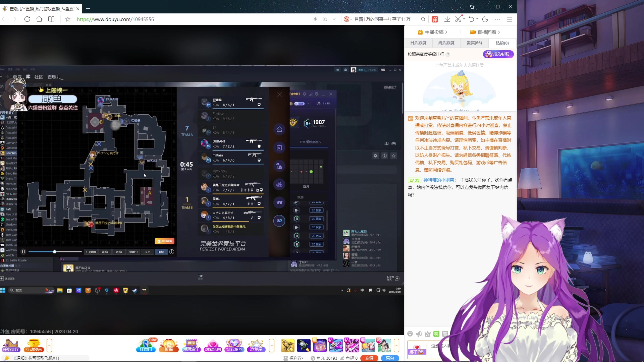Open the three-dots more tools menu

click(x=497, y=19)
